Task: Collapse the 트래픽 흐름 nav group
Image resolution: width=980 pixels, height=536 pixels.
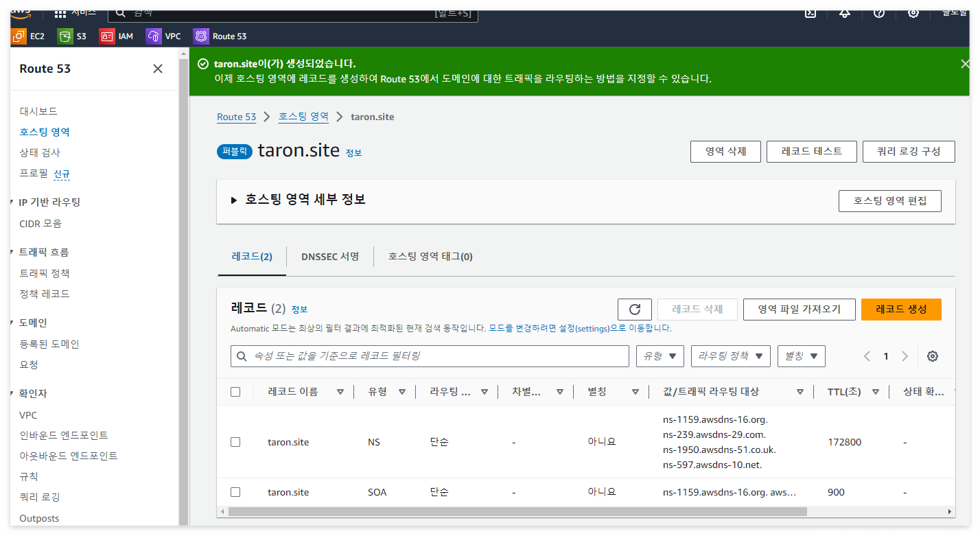Action: pyautogui.click(x=13, y=253)
